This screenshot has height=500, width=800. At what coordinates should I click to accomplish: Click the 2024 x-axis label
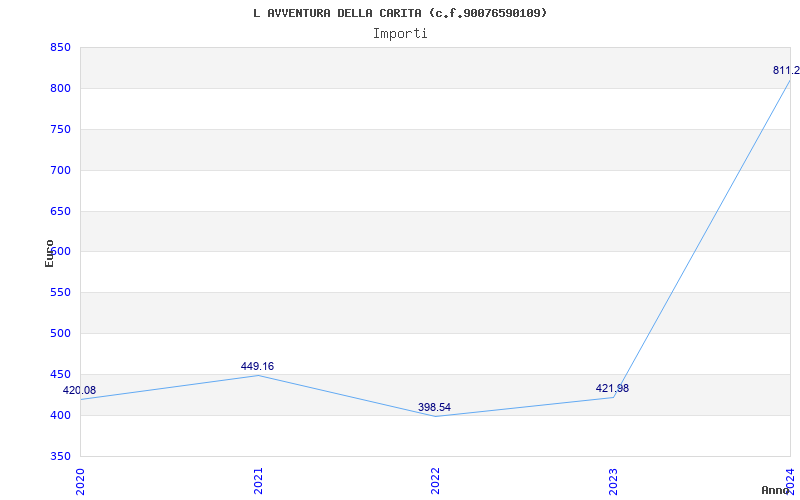[790, 481]
